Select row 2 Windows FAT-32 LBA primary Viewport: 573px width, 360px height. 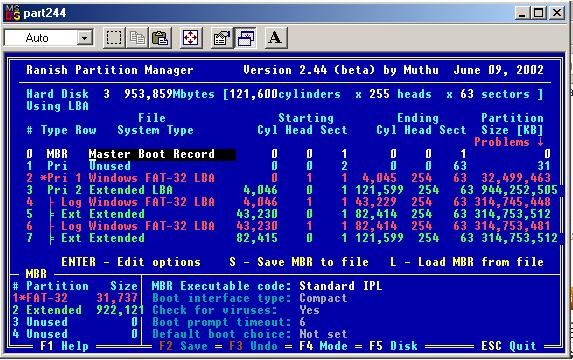point(289,178)
